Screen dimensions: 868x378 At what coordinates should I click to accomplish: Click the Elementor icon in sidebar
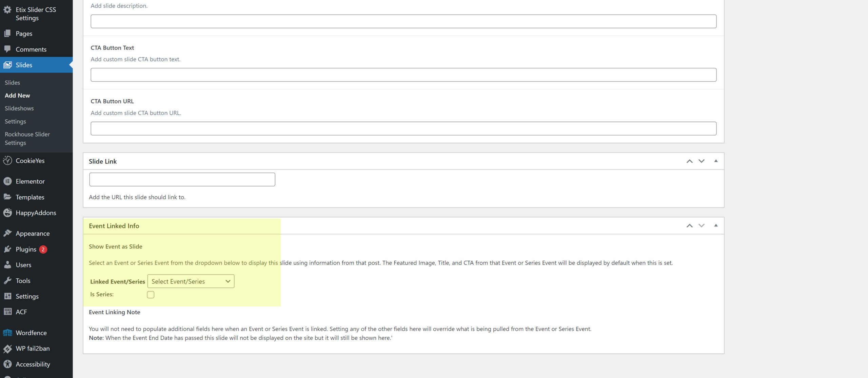7,181
